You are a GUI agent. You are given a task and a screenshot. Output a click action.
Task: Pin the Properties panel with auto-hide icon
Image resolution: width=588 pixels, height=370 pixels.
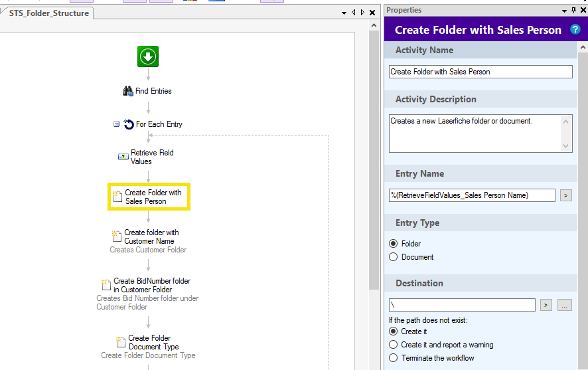tap(573, 10)
